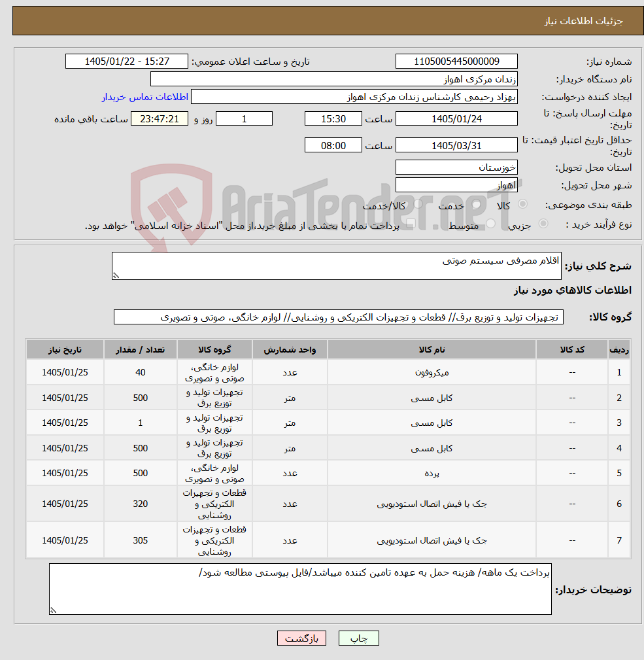Click the general description box اقلام مصرفی سیستم صوتی
The width and height of the screenshot is (644, 660).
coord(337,266)
